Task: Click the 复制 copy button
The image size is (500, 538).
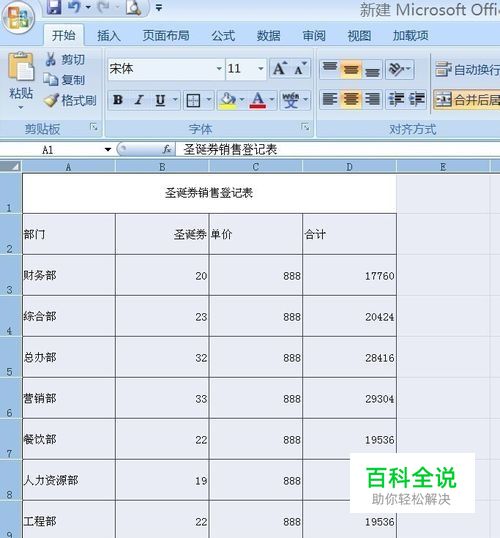Action: (x=65, y=80)
